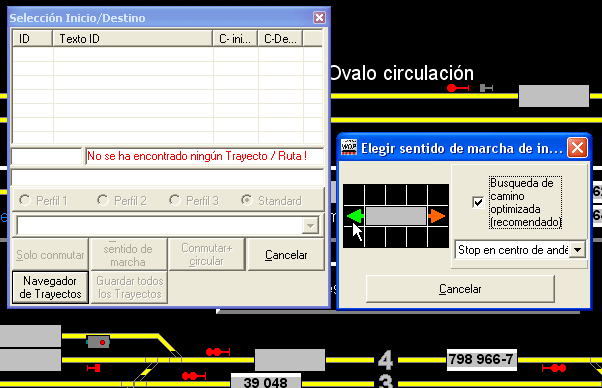Image resolution: width=602 pixels, height=388 pixels.
Task: Expand the empty combo box under profiles
Action: click(310, 226)
